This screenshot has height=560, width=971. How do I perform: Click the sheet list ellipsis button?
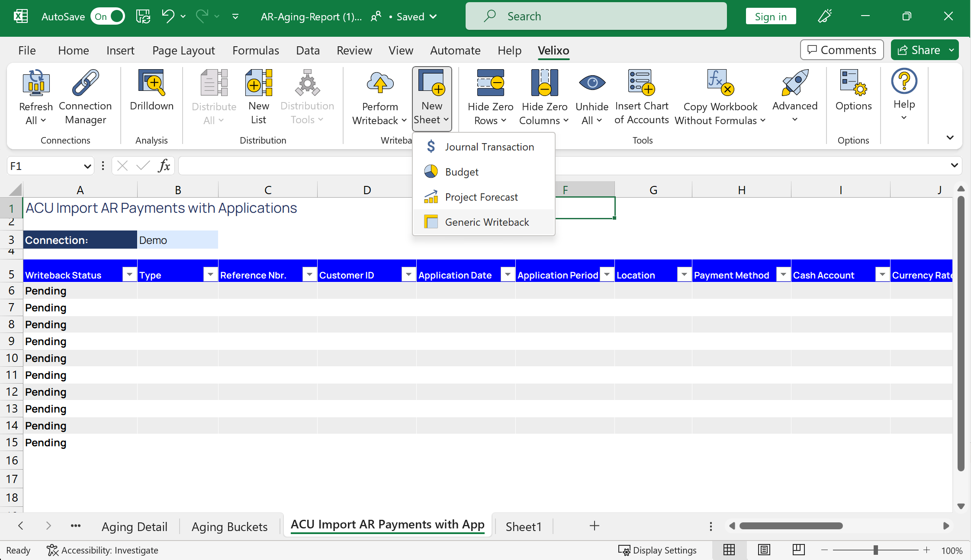coord(76,526)
